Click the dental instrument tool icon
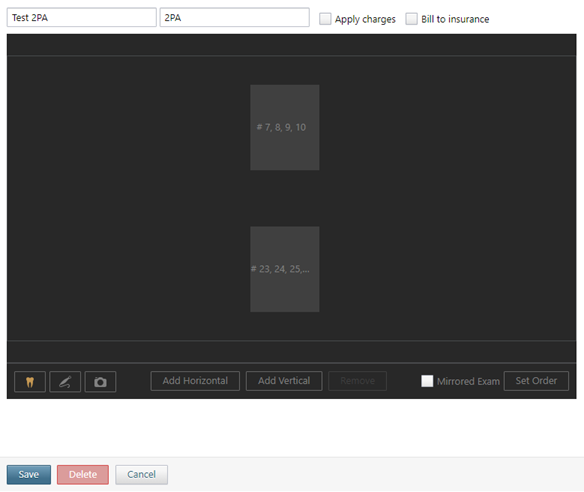The image size is (584, 492). pyautogui.click(x=65, y=382)
